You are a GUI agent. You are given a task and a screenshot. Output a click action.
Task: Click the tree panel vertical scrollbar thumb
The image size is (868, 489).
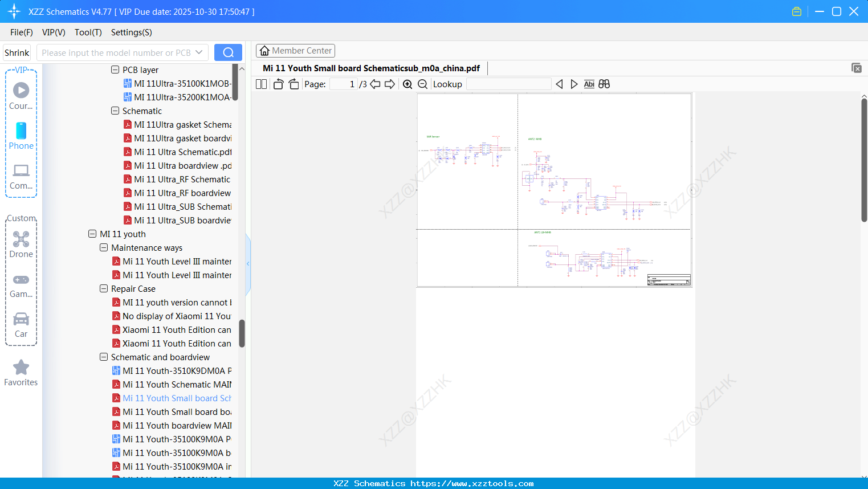pyautogui.click(x=242, y=333)
